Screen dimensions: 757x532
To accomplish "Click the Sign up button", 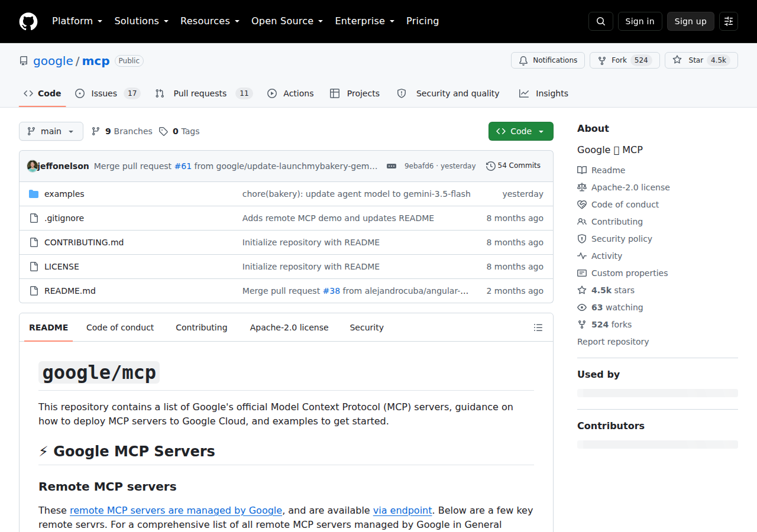I will [x=691, y=21].
